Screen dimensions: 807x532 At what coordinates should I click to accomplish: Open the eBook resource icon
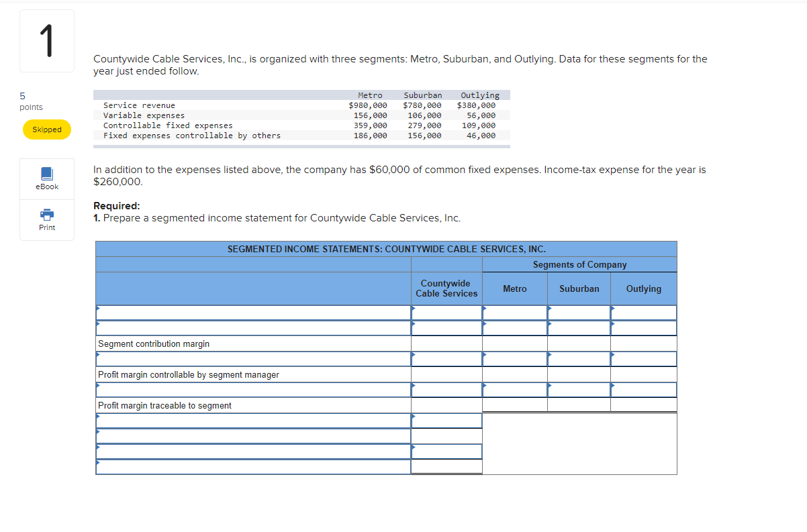coord(47,174)
